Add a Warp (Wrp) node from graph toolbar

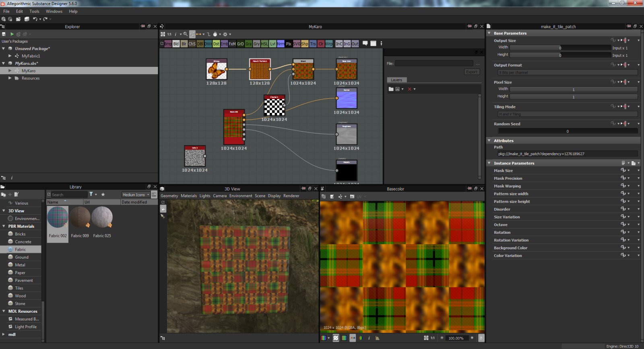tap(329, 44)
